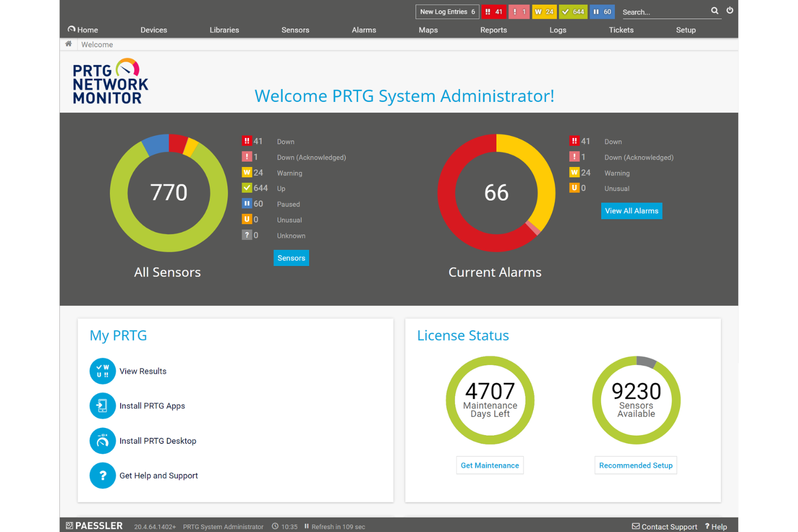Click the yellow Warning sensors counter
The width and height of the screenshot is (798, 532).
click(545, 11)
